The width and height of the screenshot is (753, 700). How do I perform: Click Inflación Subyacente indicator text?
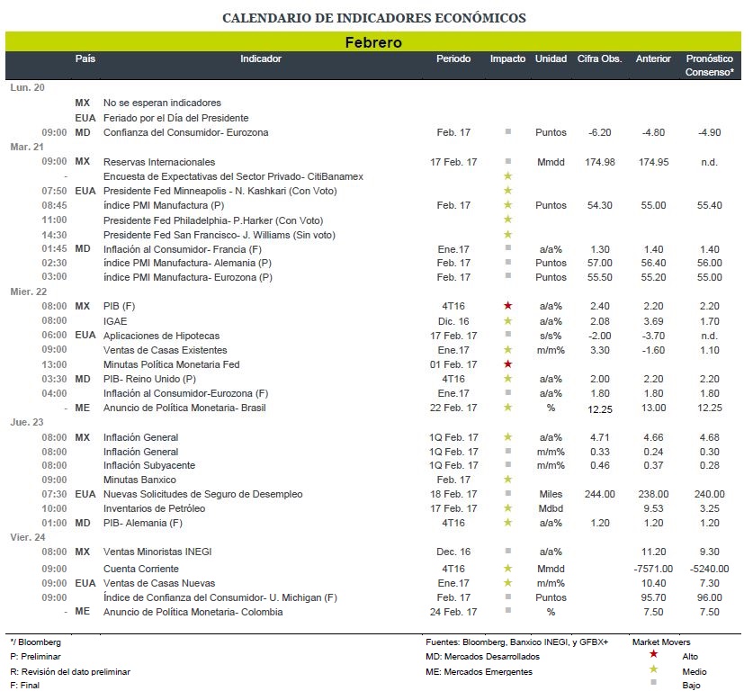pos(149,465)
